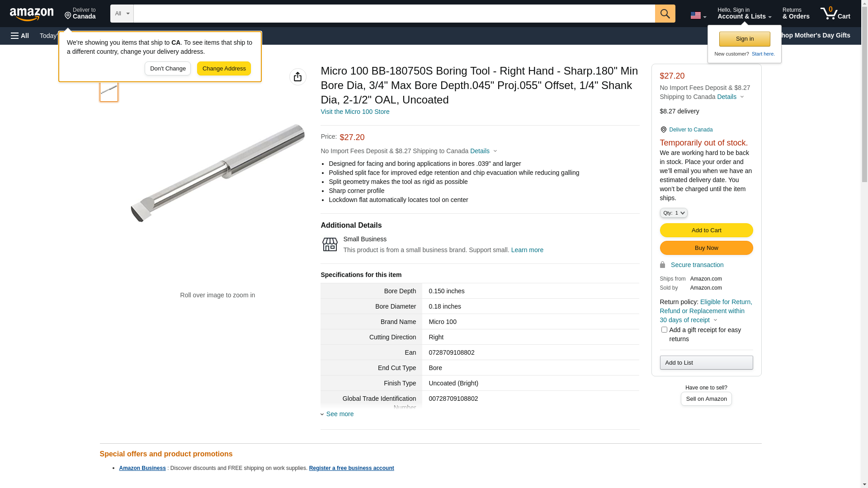868x488 pixels.
Task: Open the All hamburger menu
Action: (20, 36)
